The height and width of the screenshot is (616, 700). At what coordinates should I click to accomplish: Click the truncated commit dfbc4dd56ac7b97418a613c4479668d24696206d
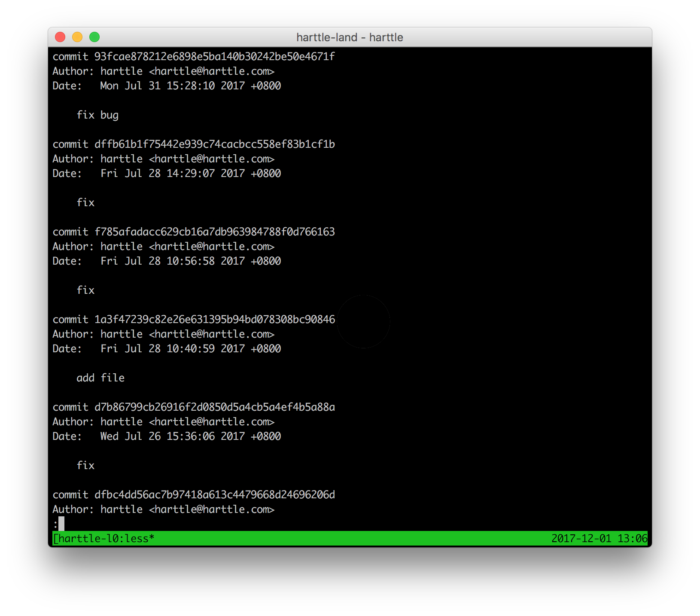(x=215, y=494)
